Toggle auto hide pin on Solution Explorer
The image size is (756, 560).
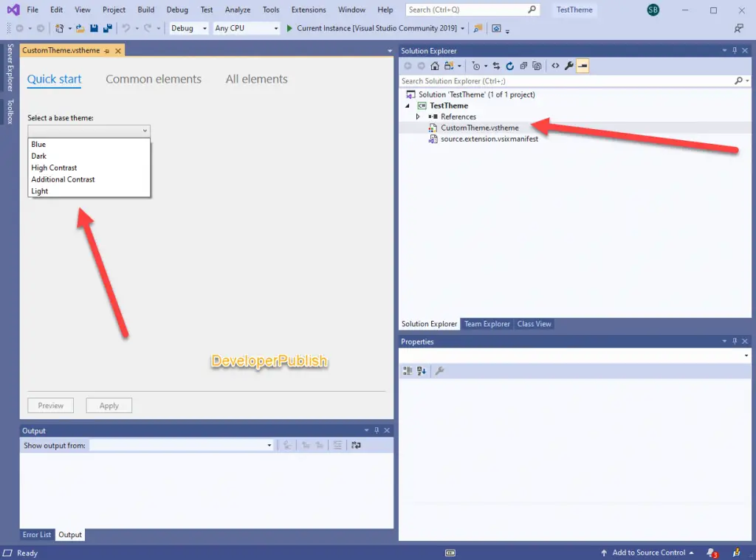click(735, 51)
